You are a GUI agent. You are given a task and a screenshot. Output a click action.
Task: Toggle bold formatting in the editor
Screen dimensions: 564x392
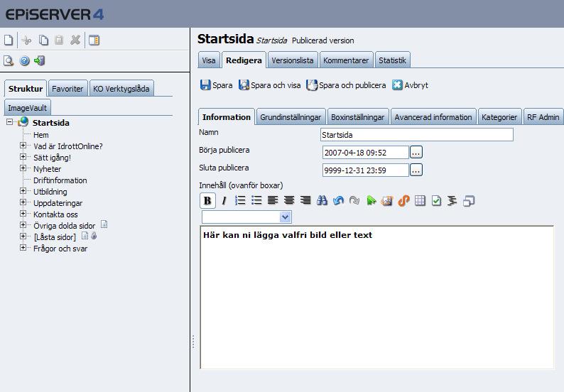pos(207,201)
